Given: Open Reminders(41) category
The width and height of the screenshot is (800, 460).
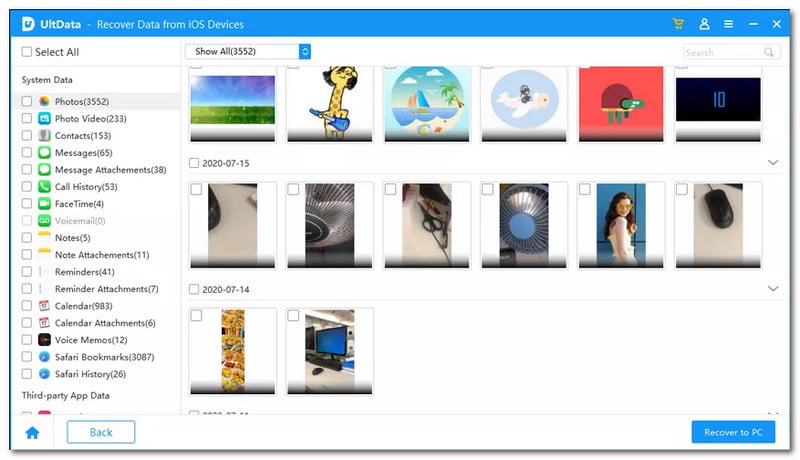Looking at the screenshot, I should 85,272.
